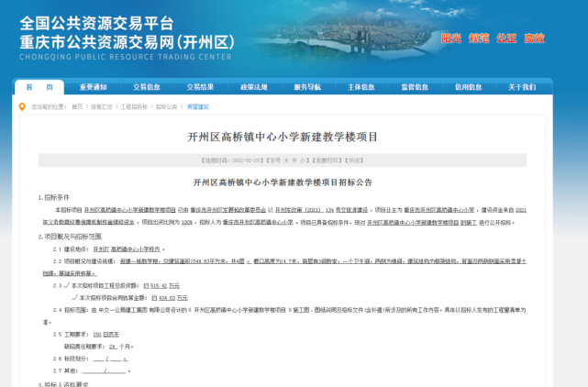
Task: Open the 交易信息 menu item
Action: point(147,87)
